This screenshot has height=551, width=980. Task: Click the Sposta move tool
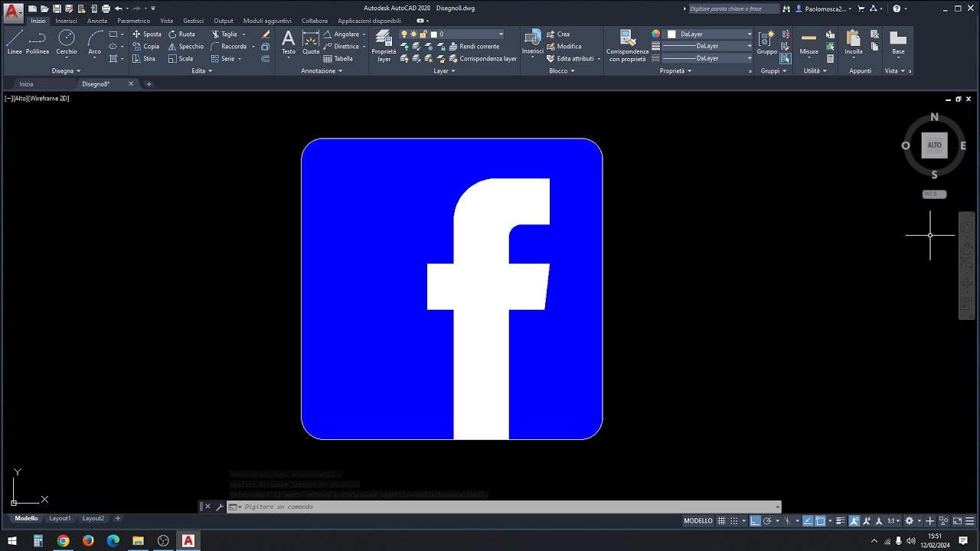pos(146,34)
